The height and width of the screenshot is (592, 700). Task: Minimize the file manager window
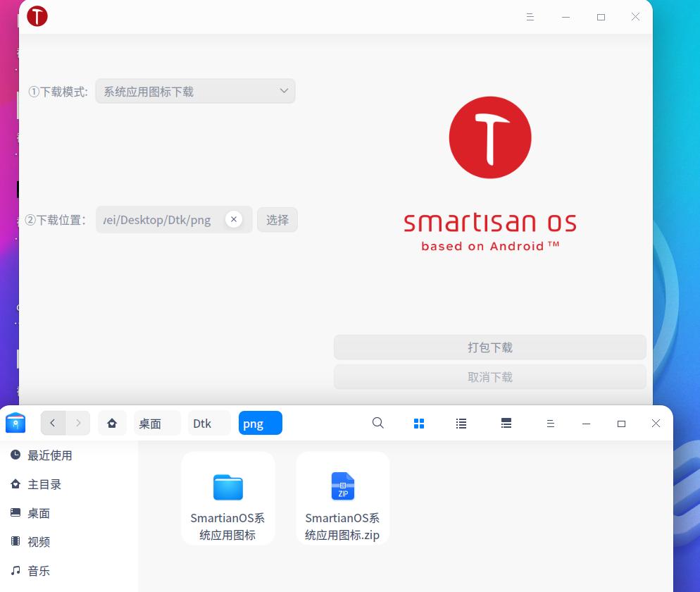tap(586, 424)
